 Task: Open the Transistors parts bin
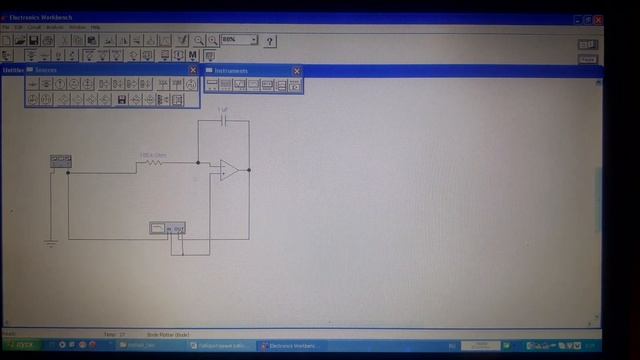click(x=73, y=55)
